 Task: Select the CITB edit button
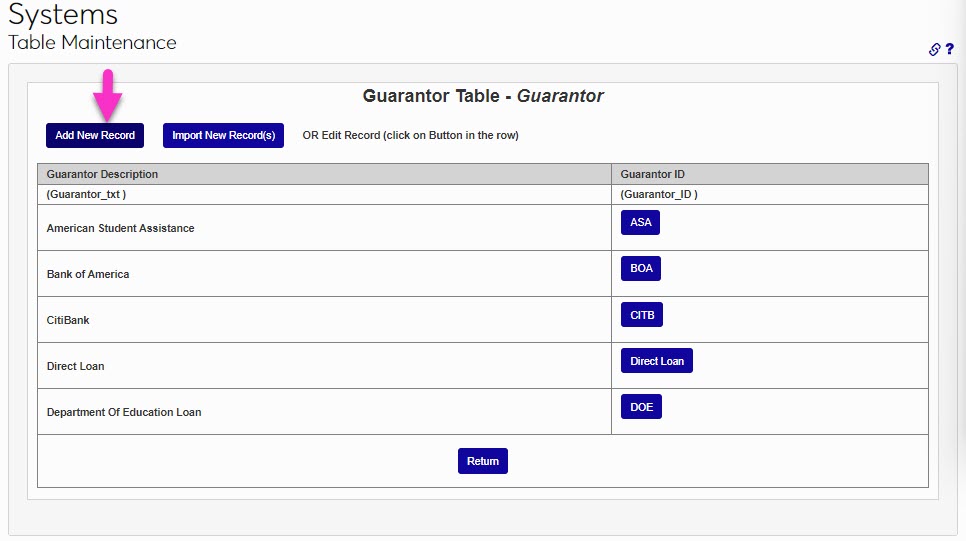(x=642, y=315)
